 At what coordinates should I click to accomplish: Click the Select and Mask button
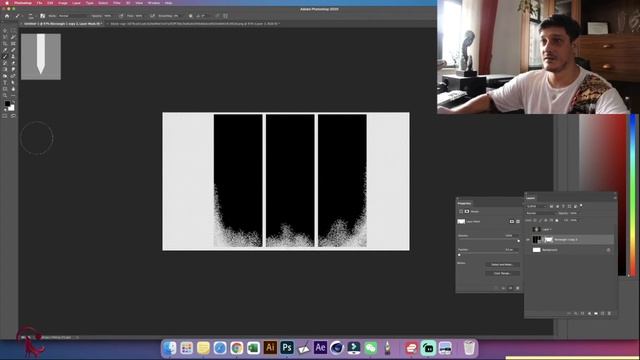point(502,264)
